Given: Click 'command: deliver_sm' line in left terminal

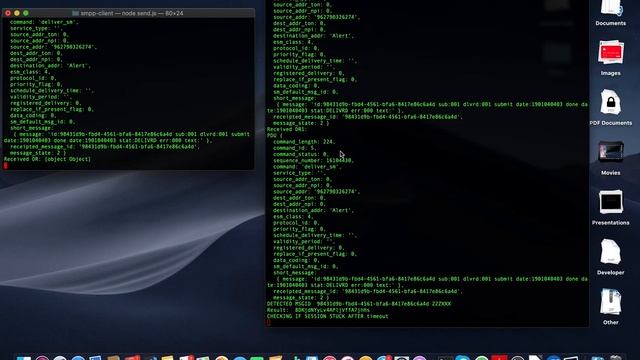Looking at the screenshot, I should tap(44, 22).
